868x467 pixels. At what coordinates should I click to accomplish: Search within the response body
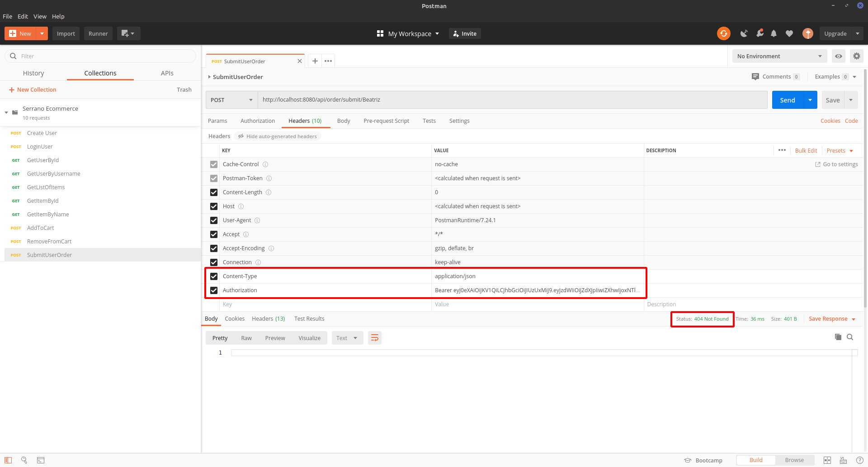tap(850, 337)
